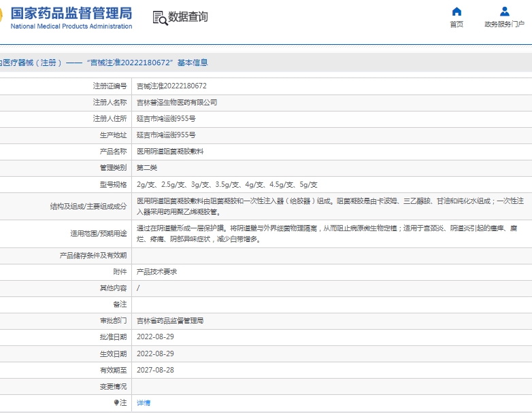The width and height of the screenshot is (532, 414).
Task: Click the 型号规格 row label
Action: (114, 184)
